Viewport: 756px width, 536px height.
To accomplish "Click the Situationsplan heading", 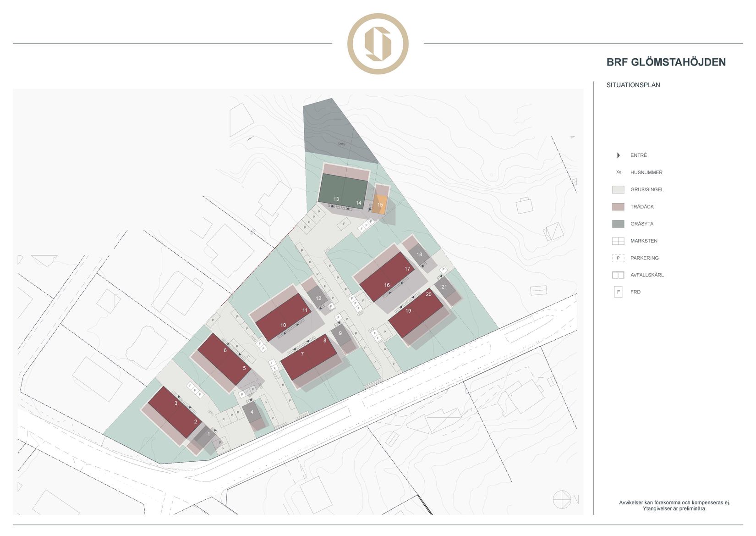I will tap(633, 85).
